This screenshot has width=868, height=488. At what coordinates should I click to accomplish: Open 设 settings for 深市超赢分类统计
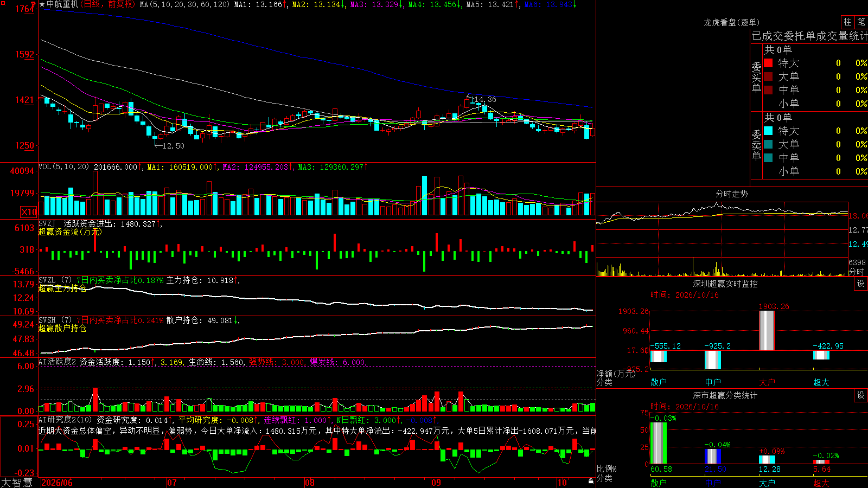coord(861,395)
